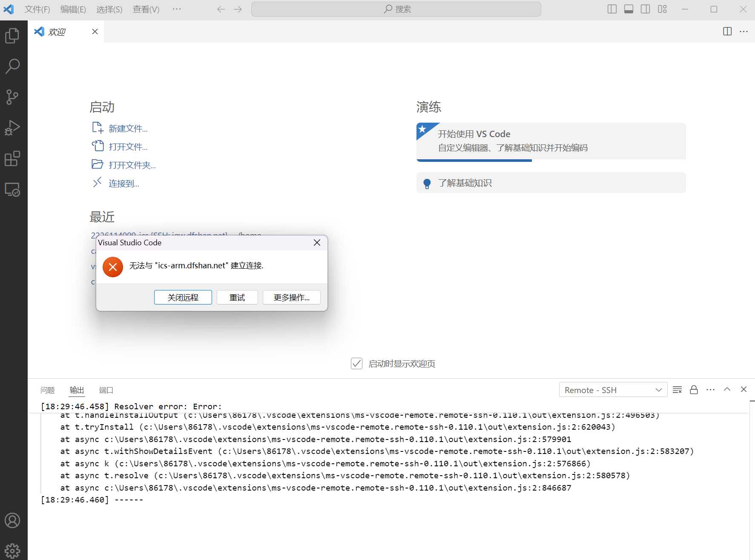
Task: Uncheck the show welcome page on startup checkbox
Action: point(356,364)
